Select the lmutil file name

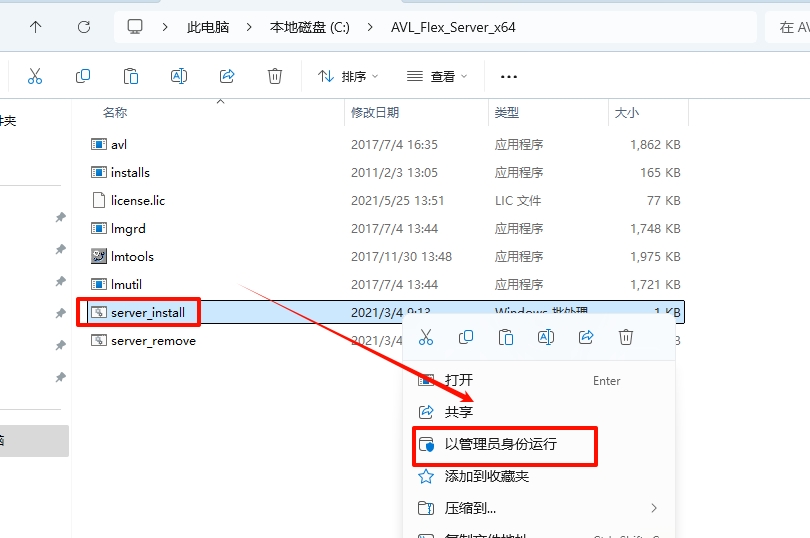pos(126,284)
